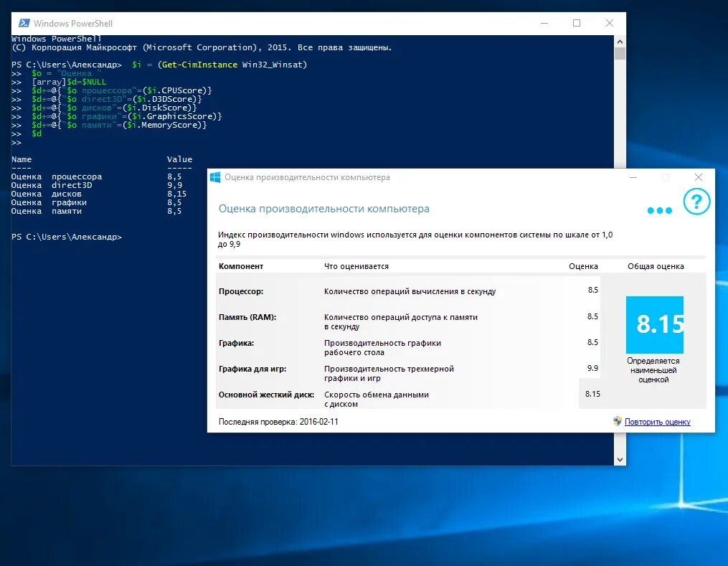Click Скорость обмена данными с диском description
Image resolution: width=728 pixels, height=566 pixels.
pyautogui.click(x=377, y=400)
